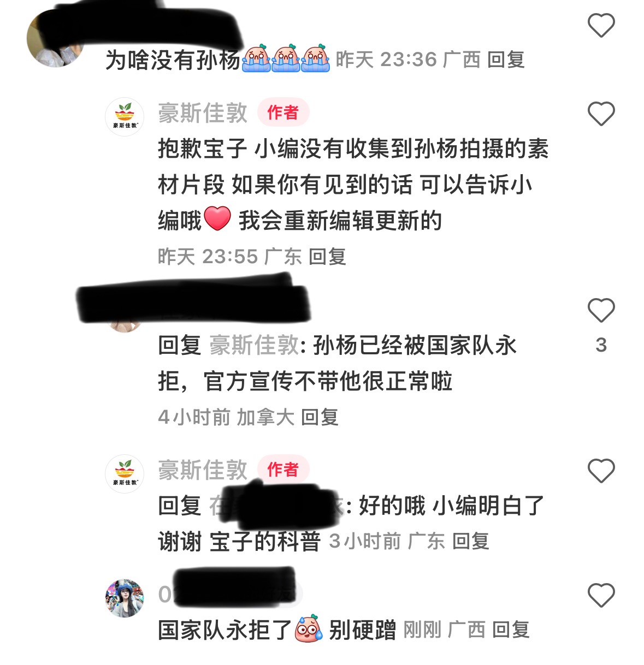Like the top 为啥没有孙杨 comment
The height and width of the screenshot is (665, 644).
[601, 26]
